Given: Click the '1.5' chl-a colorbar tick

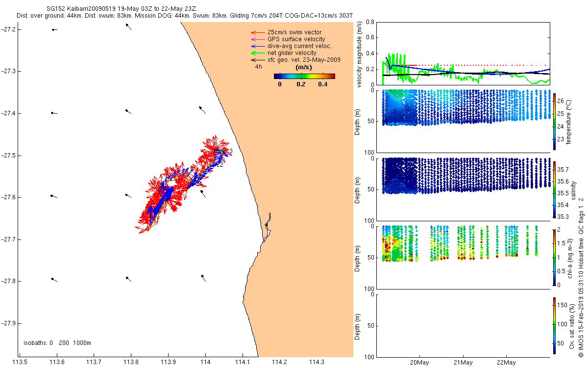Looking at the screenshot, I should point(562,243).
